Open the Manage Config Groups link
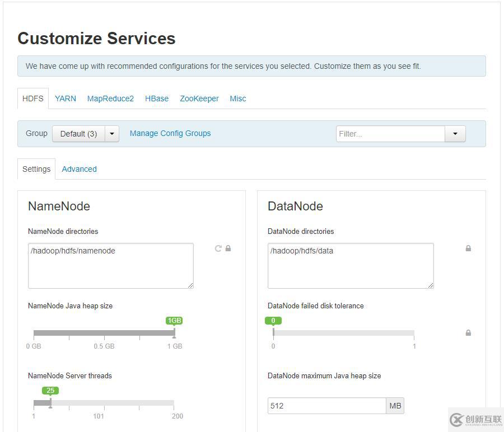 pyautogui.click(x=170, y=133)
